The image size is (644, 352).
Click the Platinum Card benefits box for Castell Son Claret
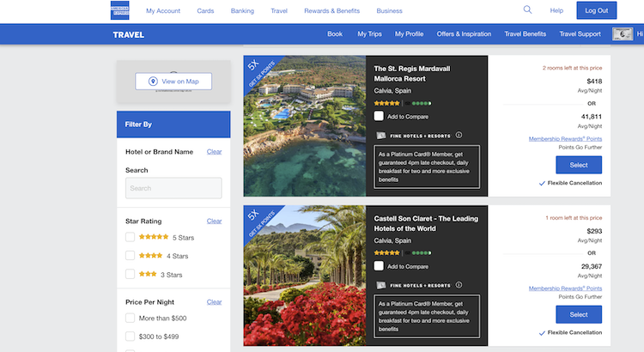click(427, 316)
